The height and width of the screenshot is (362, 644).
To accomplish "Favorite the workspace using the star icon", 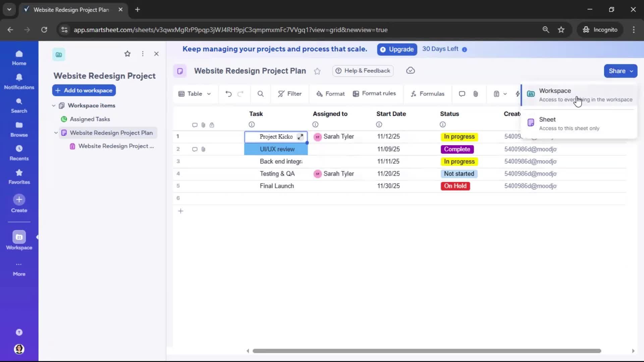I will 127,54.
